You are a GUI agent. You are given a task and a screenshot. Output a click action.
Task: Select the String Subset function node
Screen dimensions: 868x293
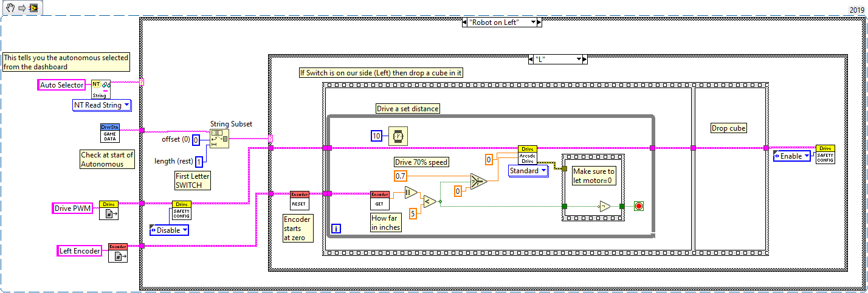coord(219,139)
